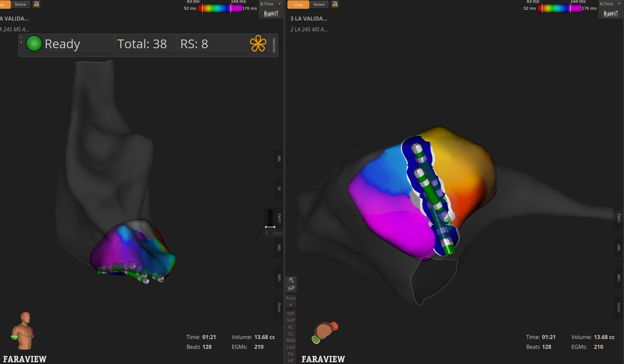The height and width of the screenshot is (364, 624).
Task: Click the 'Time: 01:21' value in right view
Action: 541,337
